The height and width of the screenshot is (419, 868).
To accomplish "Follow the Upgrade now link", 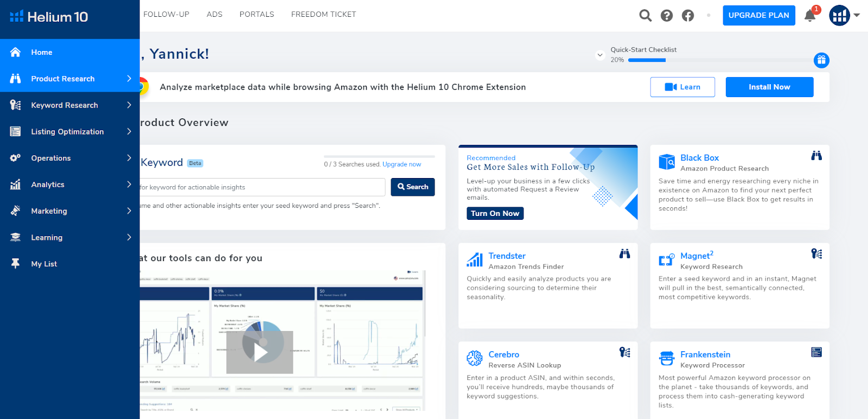I will [x=401, y=164].
